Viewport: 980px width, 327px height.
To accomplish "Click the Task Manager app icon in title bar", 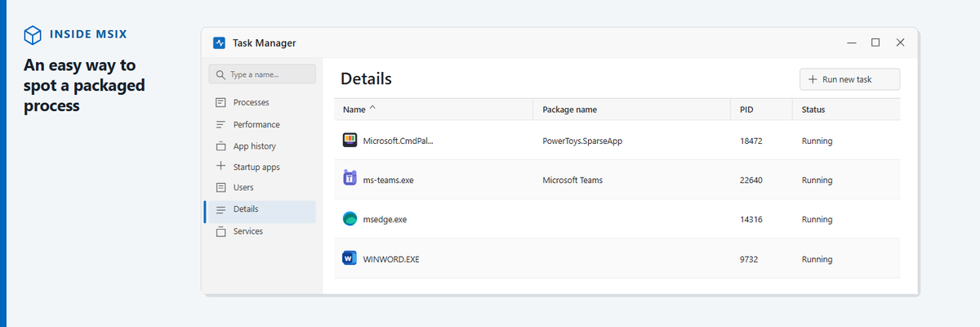I will tap(219, 43).
